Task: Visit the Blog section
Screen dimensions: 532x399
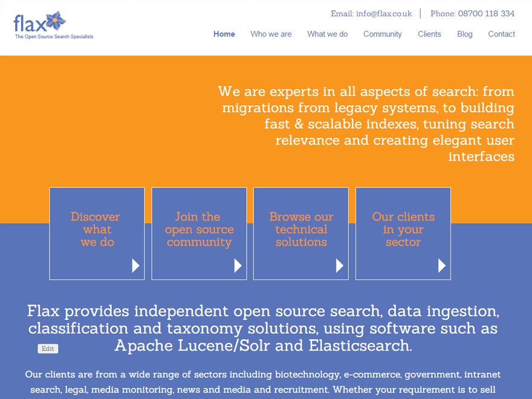Action: pos(465,34)
